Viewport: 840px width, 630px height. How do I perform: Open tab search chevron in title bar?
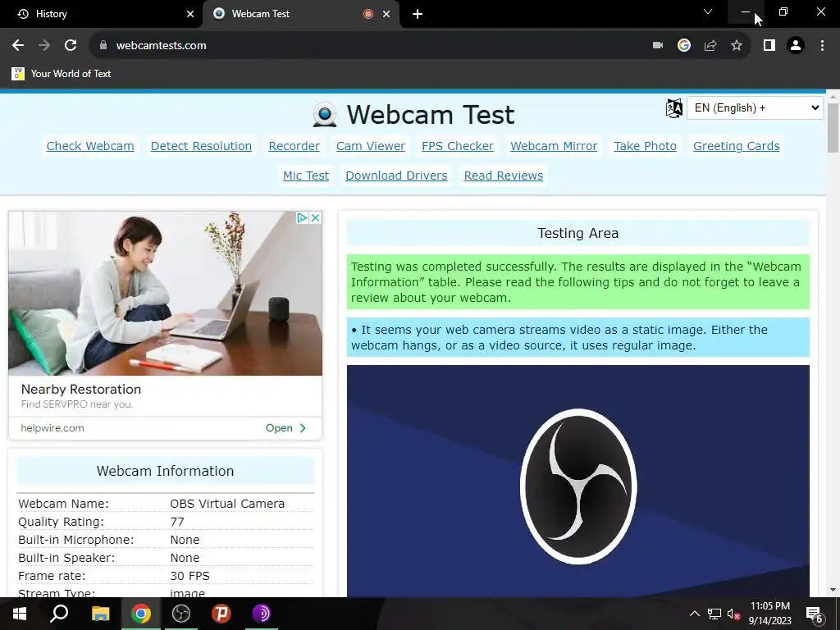tap(708, 11)
